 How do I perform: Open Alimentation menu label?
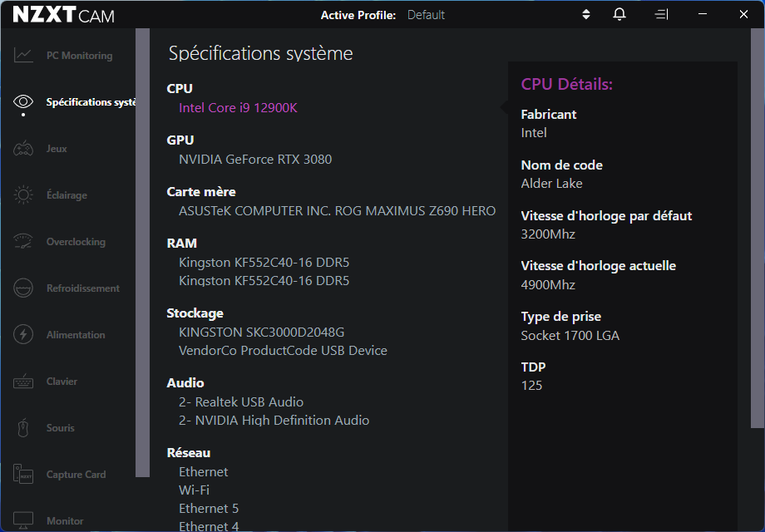(76, 335)
